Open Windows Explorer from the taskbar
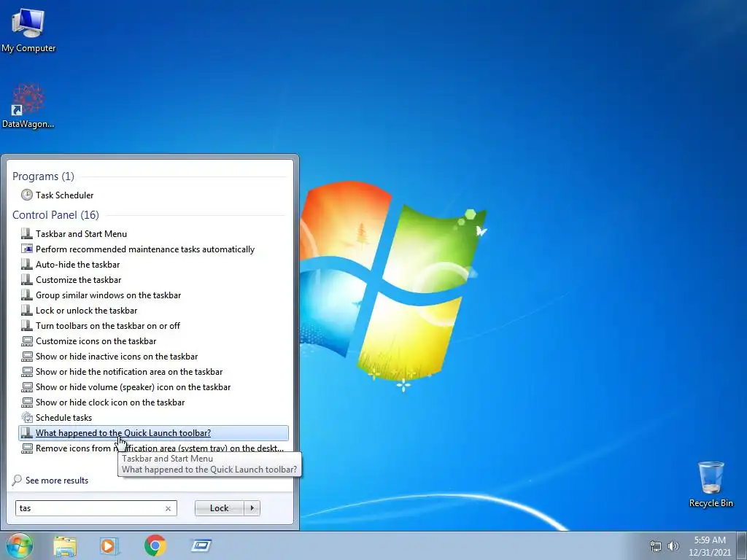The width and height of the screenshot is (747, 560). tap(65, 545)
